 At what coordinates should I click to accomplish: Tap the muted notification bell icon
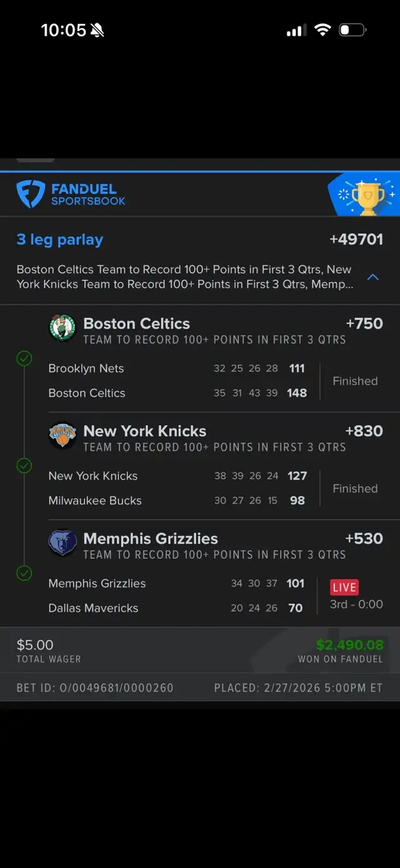(98, 29)
